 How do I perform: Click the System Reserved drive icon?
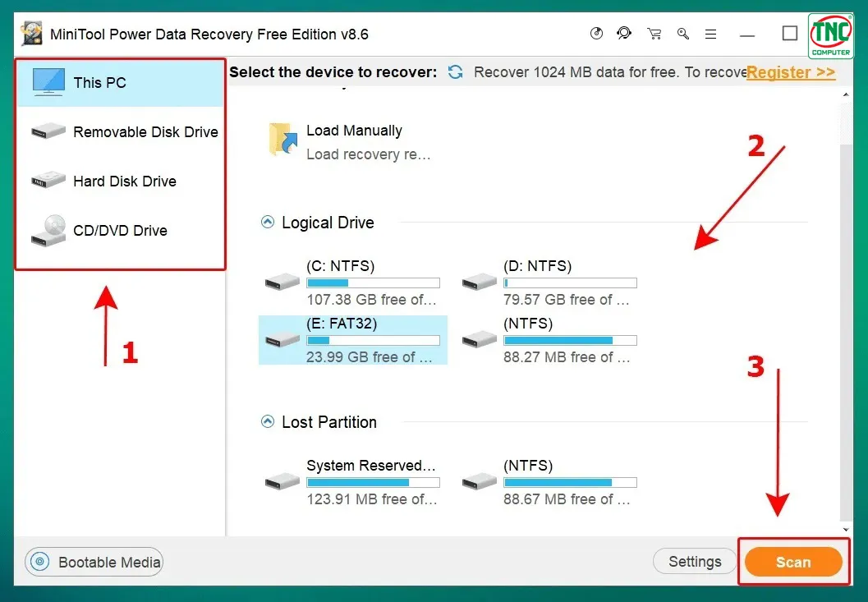pos(282,481)
